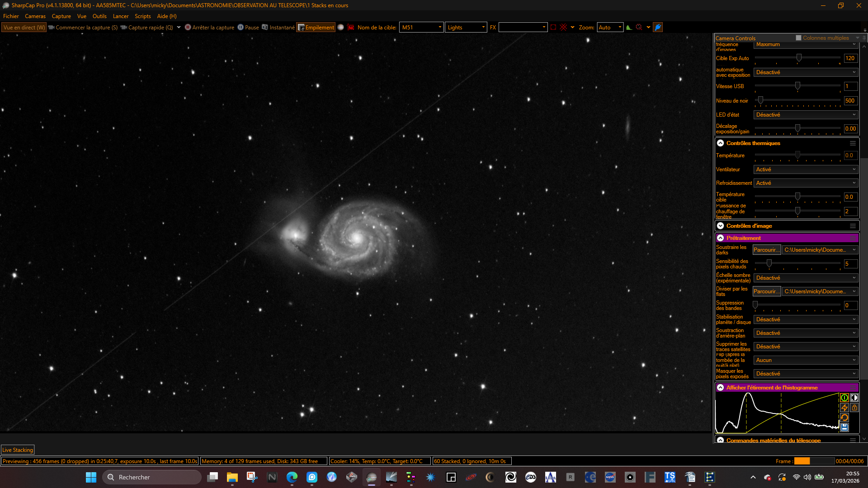The width and height of the screenshot is (868, 488).
Task: Click the red reticule crosshair overlay icon
Action: [563, 28]
